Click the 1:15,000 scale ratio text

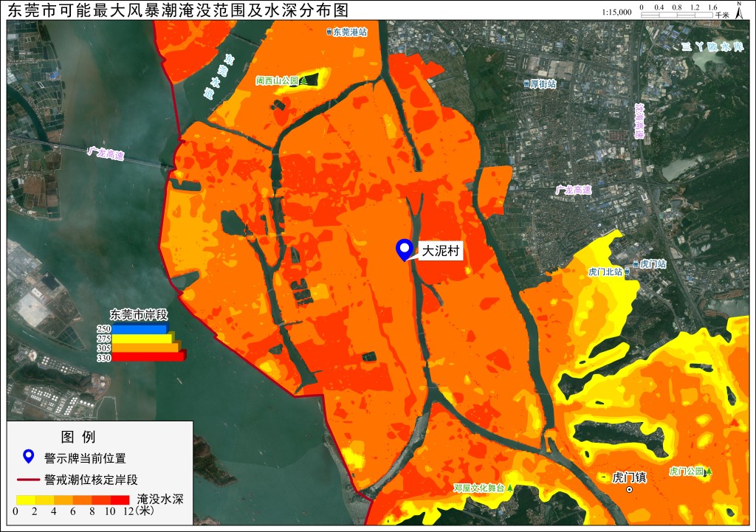tap(616, 13)
